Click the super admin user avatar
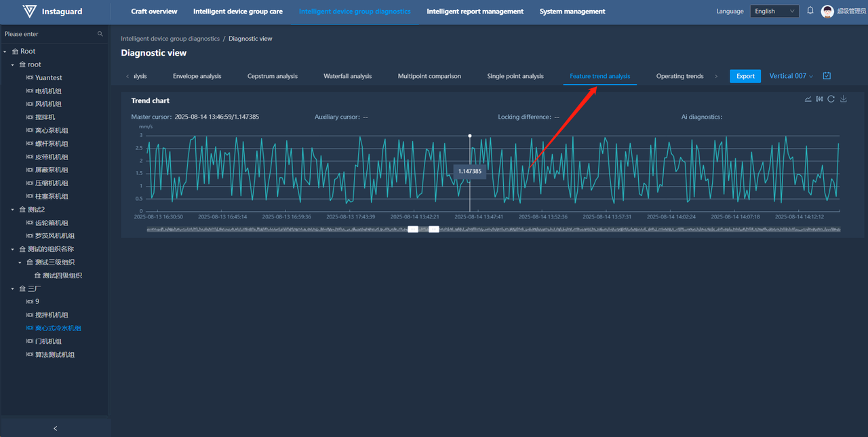868x437 pixels. pos(827,12)
